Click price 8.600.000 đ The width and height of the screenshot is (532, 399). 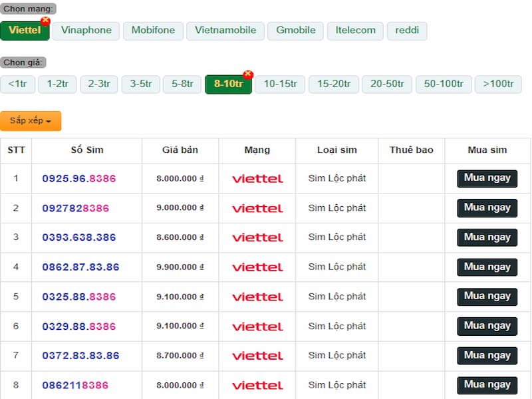pos(180,237)
